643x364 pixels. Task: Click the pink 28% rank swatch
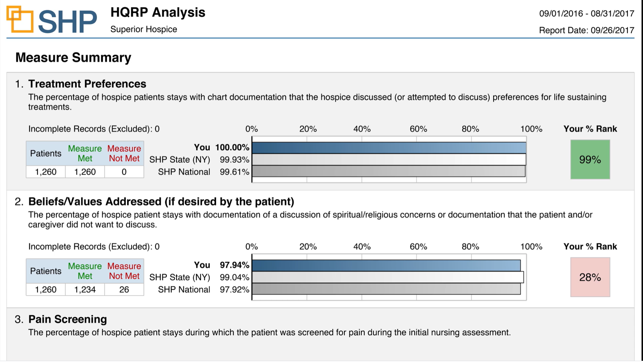click(590, 277)
